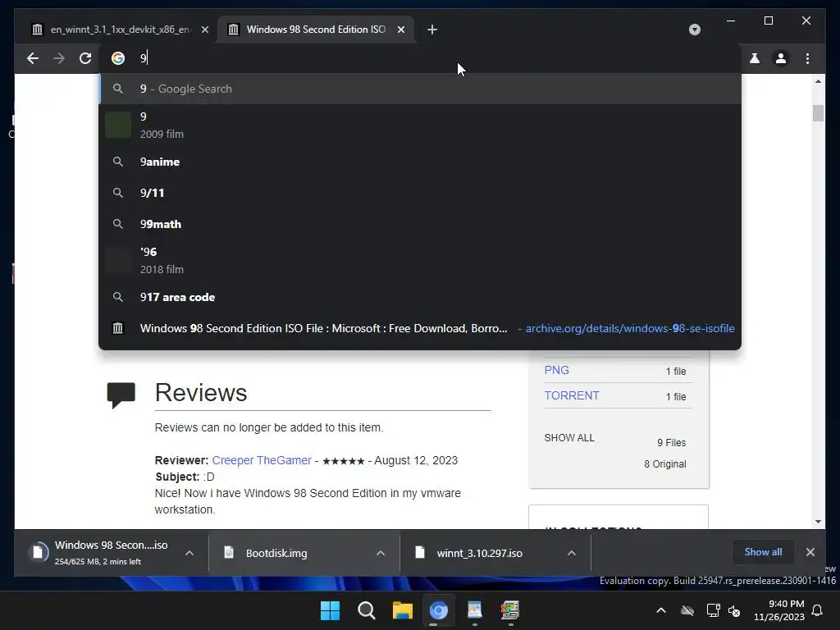This screenshot has width=840, height=630.
Task: Open File Explorer from taskbar
Action: pyautogui.click(x=402, y=610)
